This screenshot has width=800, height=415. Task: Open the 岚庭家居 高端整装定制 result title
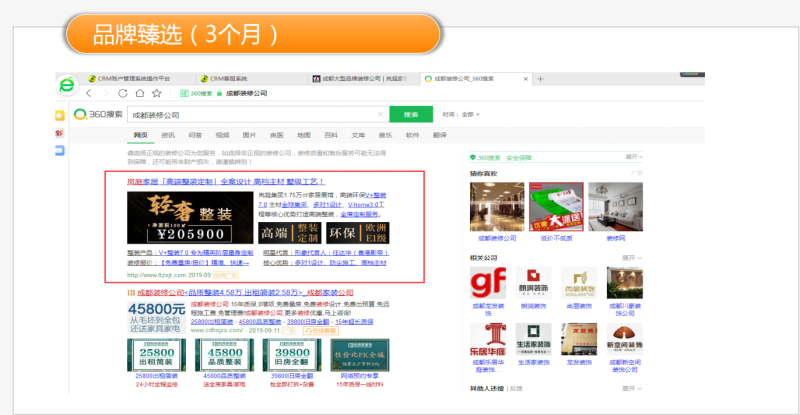click(226, 182)
